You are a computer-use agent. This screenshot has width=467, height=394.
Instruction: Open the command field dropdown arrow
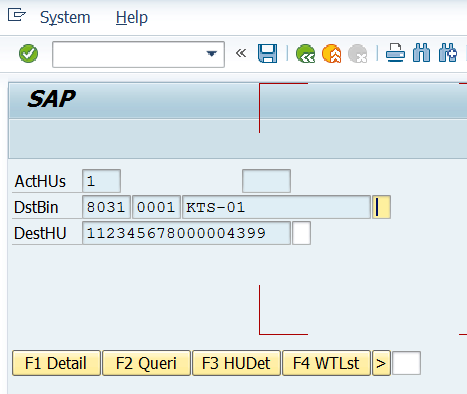tap(211, 54)
